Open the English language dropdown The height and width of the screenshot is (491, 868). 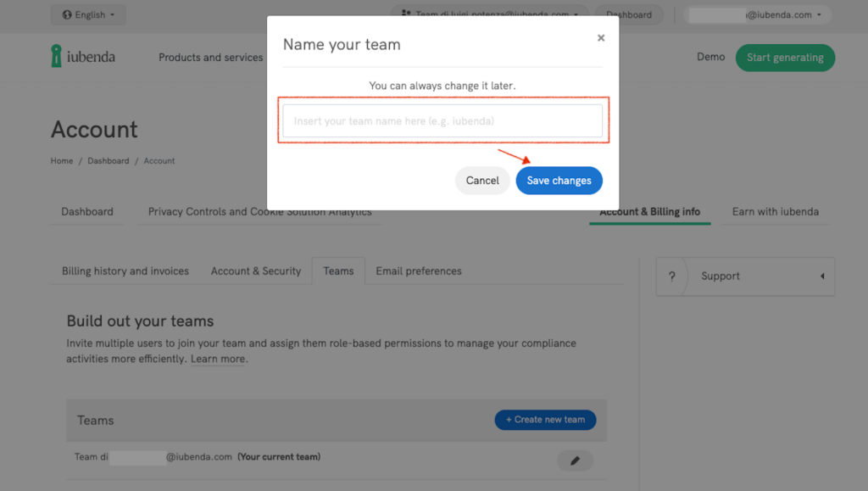tap(88, 14)
